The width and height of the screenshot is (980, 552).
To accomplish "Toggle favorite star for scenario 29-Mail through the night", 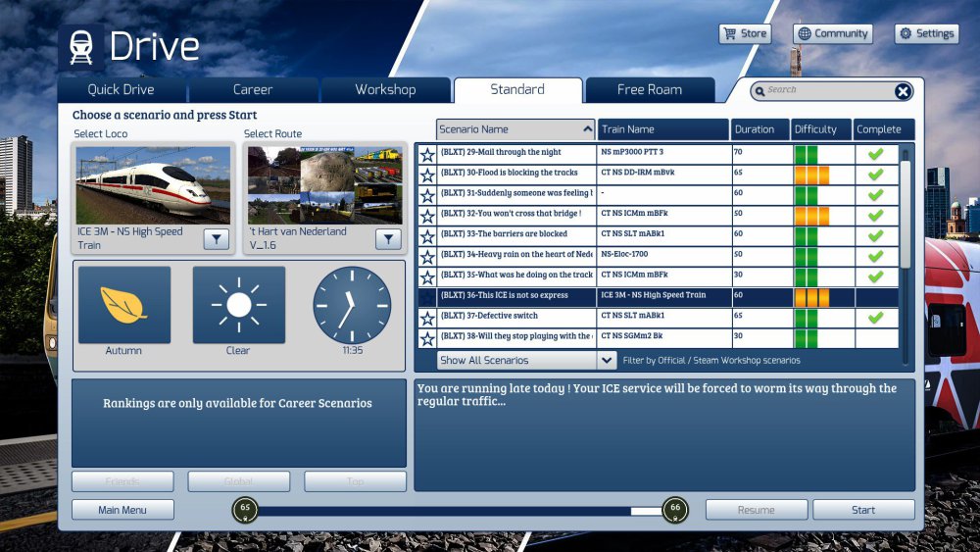I will point(427,155).
